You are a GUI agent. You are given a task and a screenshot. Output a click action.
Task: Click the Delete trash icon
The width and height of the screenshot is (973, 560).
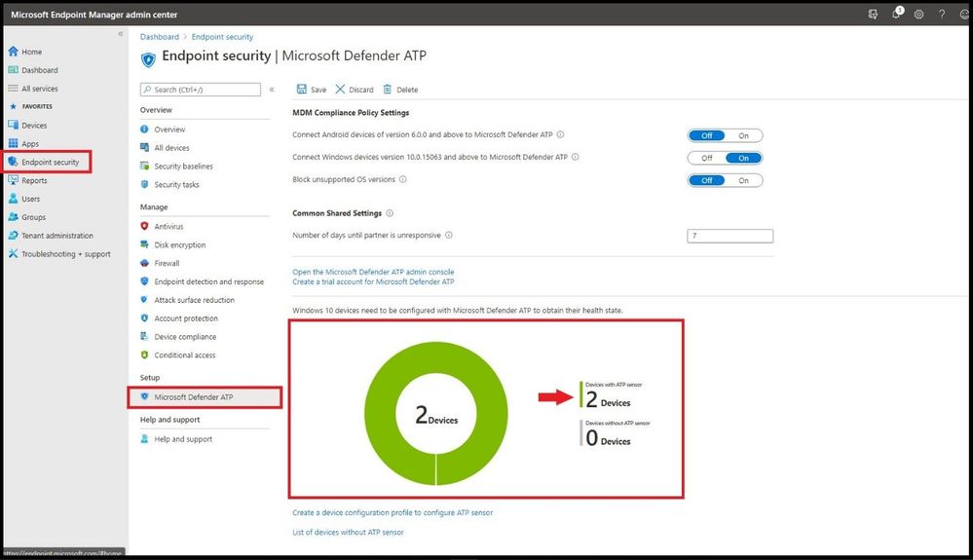tap(388, 90)
